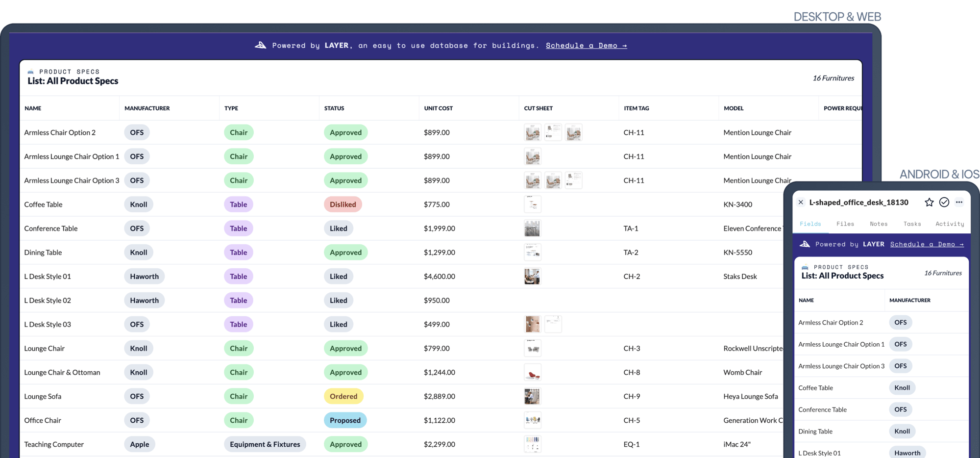Viewport: 980px width, 458px height.
Task: Click Schedule a Demo link in mobile banner
Action: 927,244
